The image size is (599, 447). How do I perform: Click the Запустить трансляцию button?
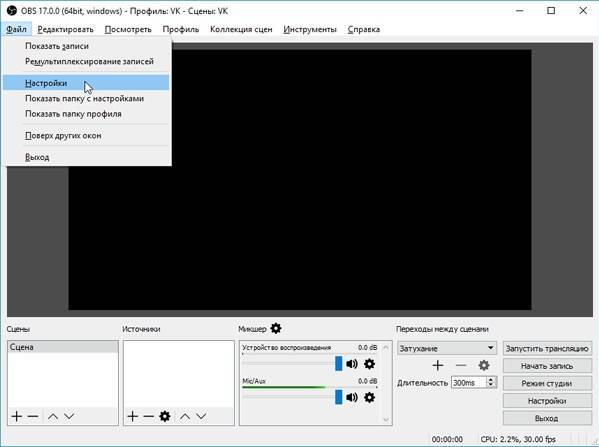[547, 348]
